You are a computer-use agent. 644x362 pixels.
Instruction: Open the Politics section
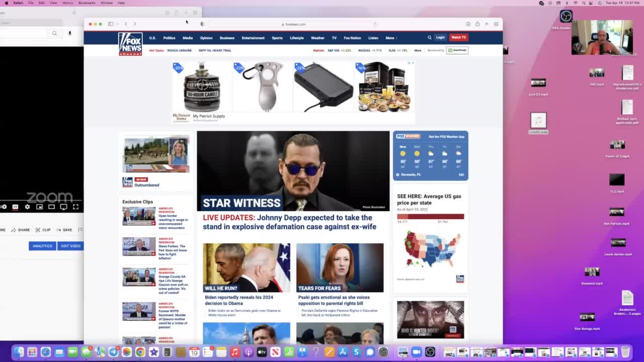(169, 38)
